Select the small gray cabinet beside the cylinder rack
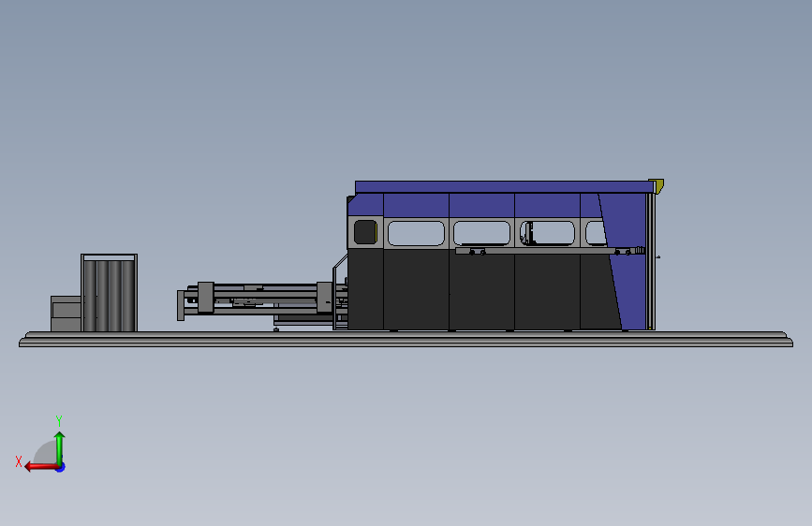Screen dimensions: 812x526 [66, 314]
